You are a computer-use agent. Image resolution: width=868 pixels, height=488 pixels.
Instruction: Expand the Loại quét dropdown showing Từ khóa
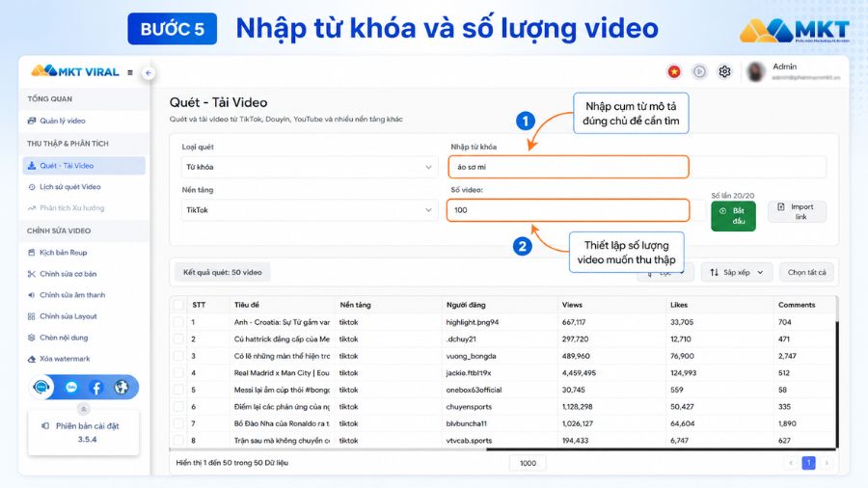309,167
